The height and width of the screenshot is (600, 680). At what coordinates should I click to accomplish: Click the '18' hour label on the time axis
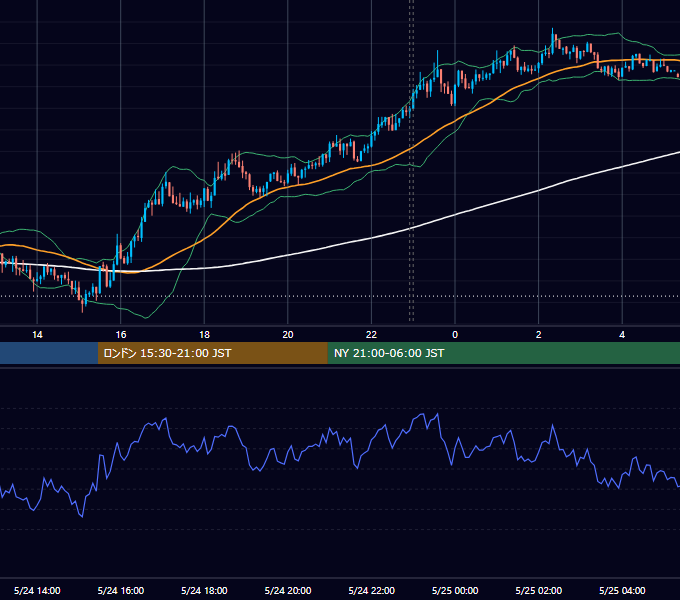pyautogui.click(x=204, y=335)
